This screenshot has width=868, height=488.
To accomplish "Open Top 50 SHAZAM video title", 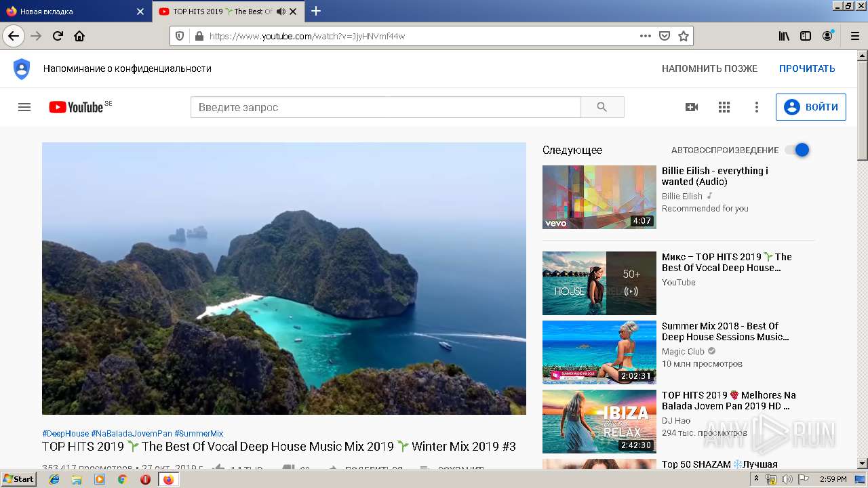I will pyautogui.click(x=719, y=464).
